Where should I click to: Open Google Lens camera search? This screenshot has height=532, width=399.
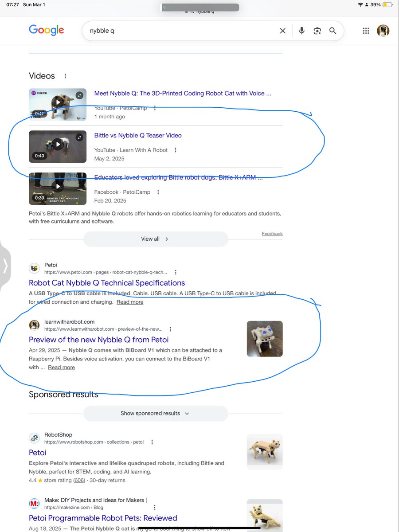[317, 31]
